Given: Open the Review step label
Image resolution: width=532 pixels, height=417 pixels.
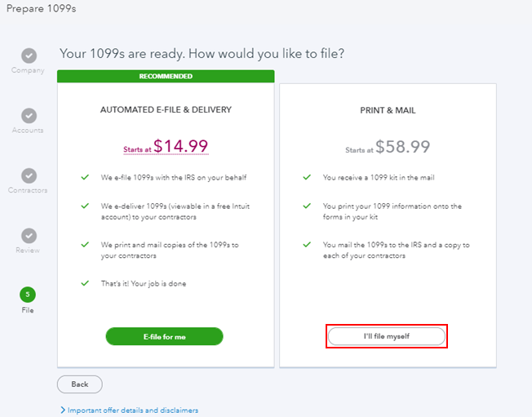Looking at the screenshot, I should [x=28, y=251].
